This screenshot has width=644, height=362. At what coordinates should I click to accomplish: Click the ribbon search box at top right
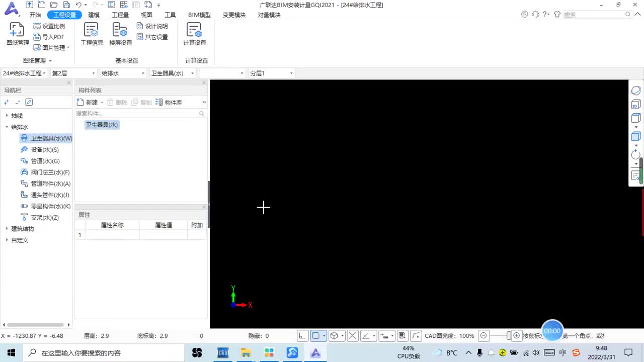pyautogui.click(x=597, y=15)
